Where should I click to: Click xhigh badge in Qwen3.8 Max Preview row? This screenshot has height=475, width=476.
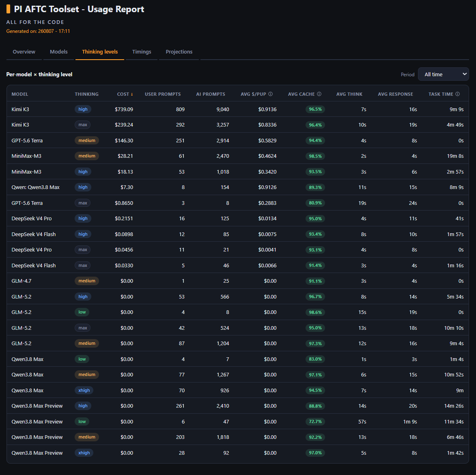(84, 453)
